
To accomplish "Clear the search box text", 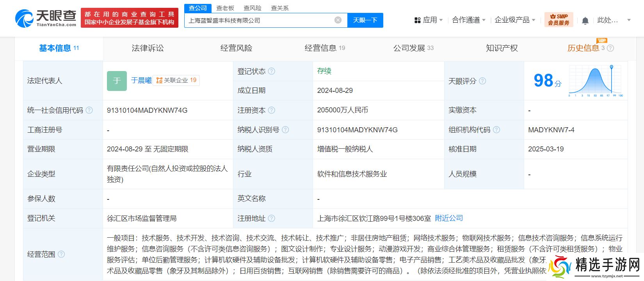I will 338,20.
